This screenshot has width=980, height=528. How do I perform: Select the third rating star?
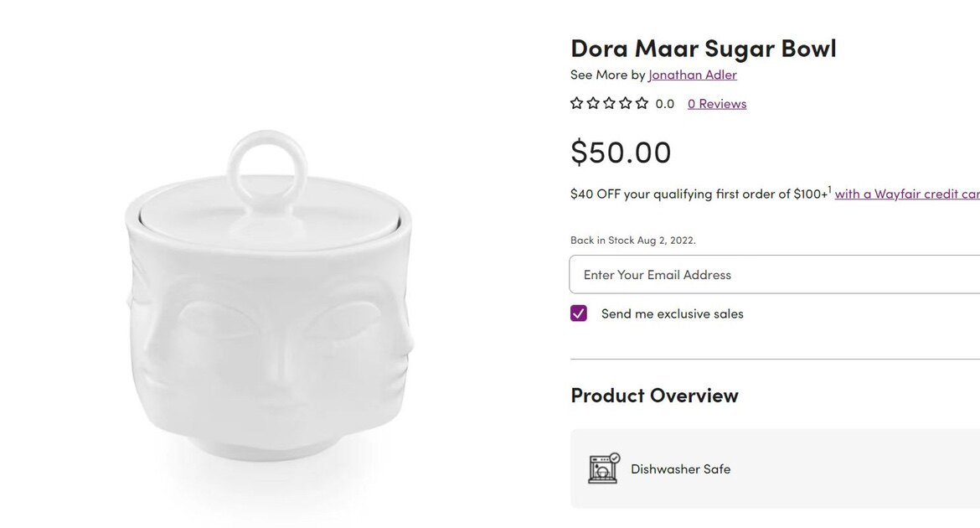coord(609,103)
